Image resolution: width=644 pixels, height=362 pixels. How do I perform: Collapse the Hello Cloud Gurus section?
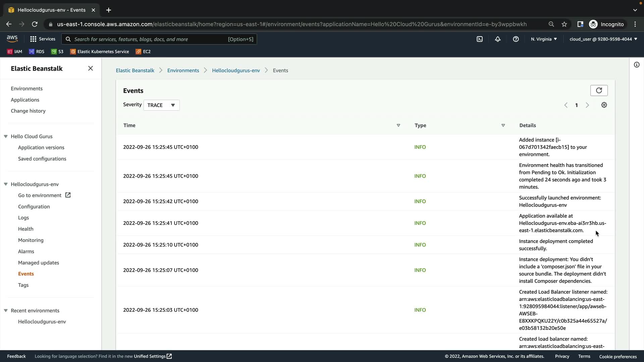(6, 136)
